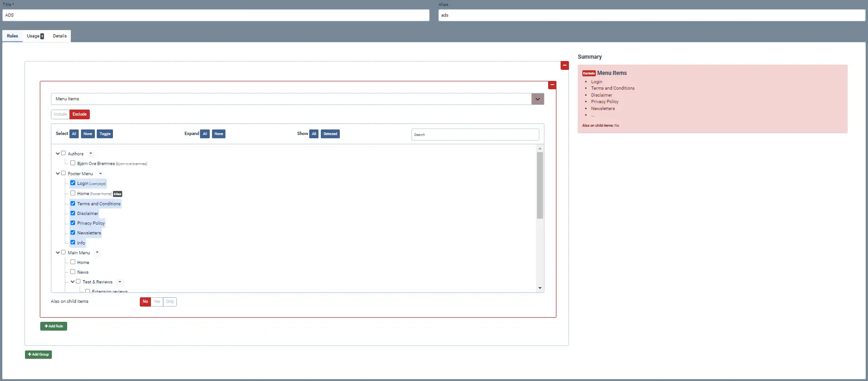Click 'Login' in Summary list
The width and height of the screenshot is (868, 381).
(597, 82)
